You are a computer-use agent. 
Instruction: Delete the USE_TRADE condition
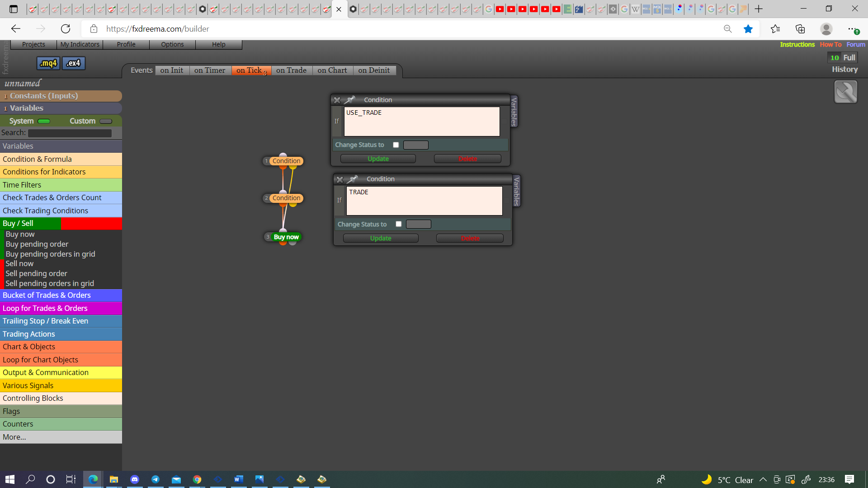point(467,159)
